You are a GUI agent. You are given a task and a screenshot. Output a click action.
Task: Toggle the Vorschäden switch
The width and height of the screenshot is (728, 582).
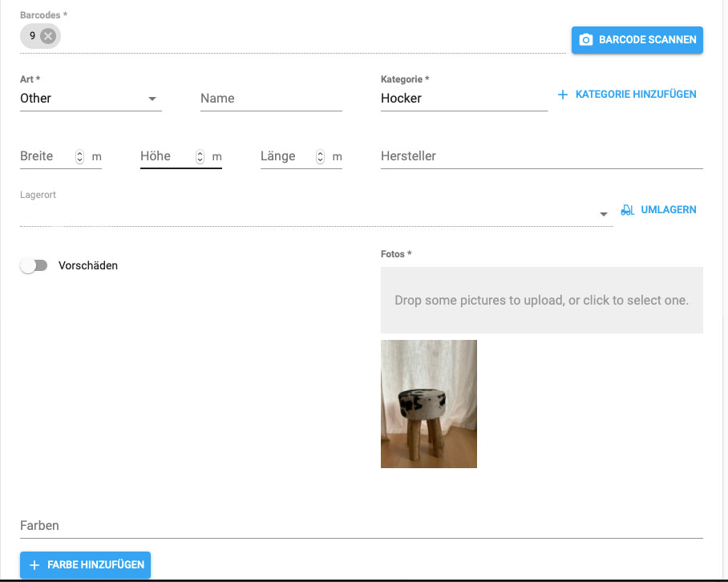click(34, 265)
